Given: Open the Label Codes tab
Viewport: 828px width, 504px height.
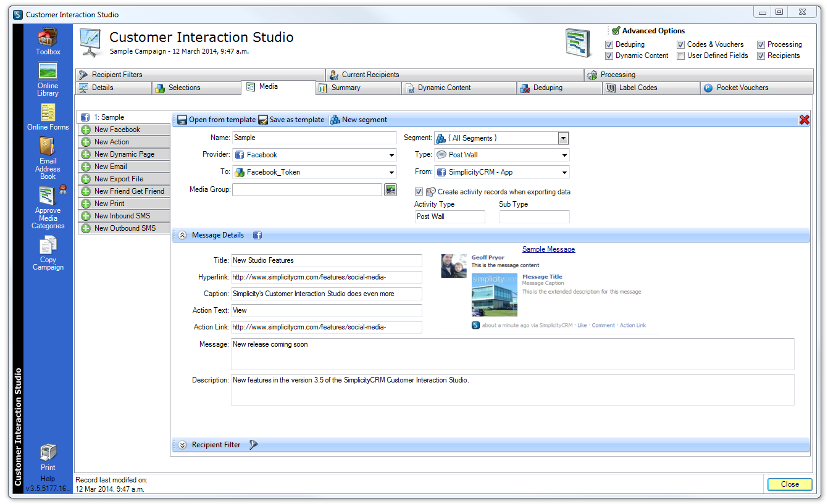Looking at the screenshot, I should (x=651, y=88).
